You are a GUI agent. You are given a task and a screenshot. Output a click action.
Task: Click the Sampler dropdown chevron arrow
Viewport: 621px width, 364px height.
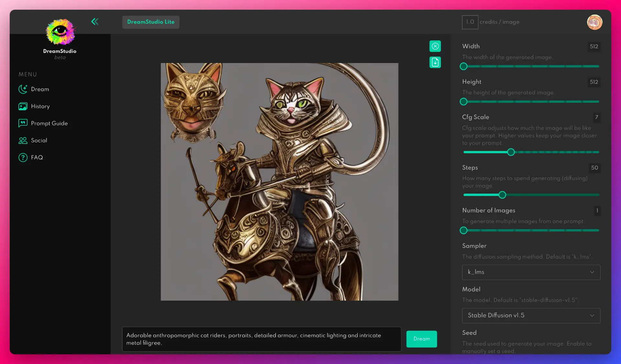pyautogui.click(x=592, y=272)
